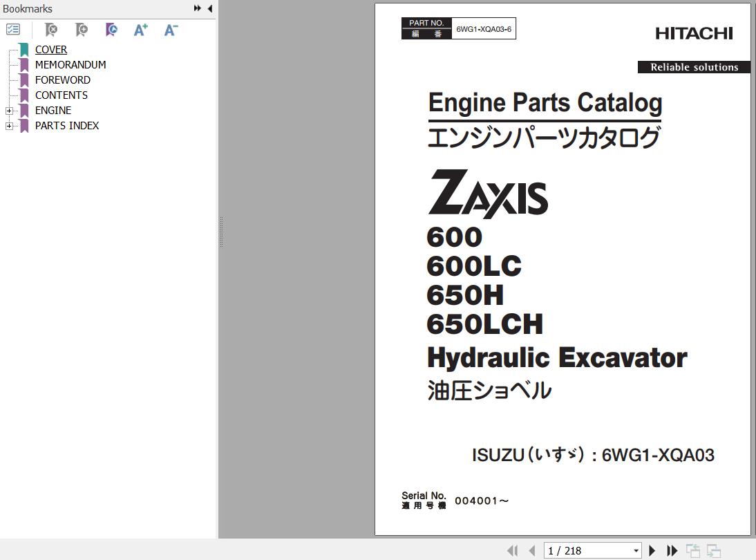Click the panel splitter handle

[x=221, y=232]
